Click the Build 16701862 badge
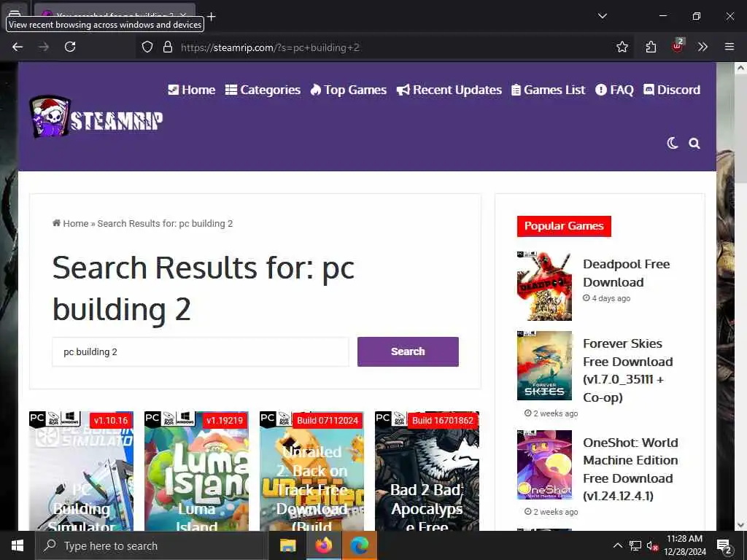Screen dimensions: 747x560 [443, 421]
